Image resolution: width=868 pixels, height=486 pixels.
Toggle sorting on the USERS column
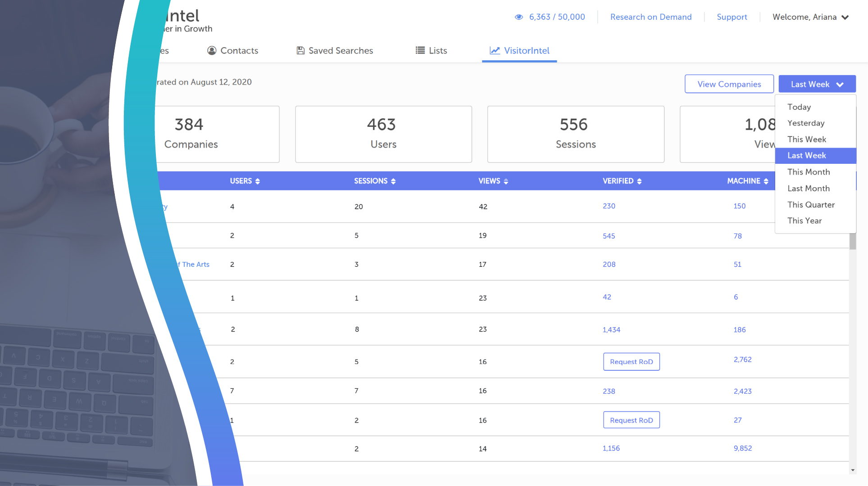pos(258,181)
